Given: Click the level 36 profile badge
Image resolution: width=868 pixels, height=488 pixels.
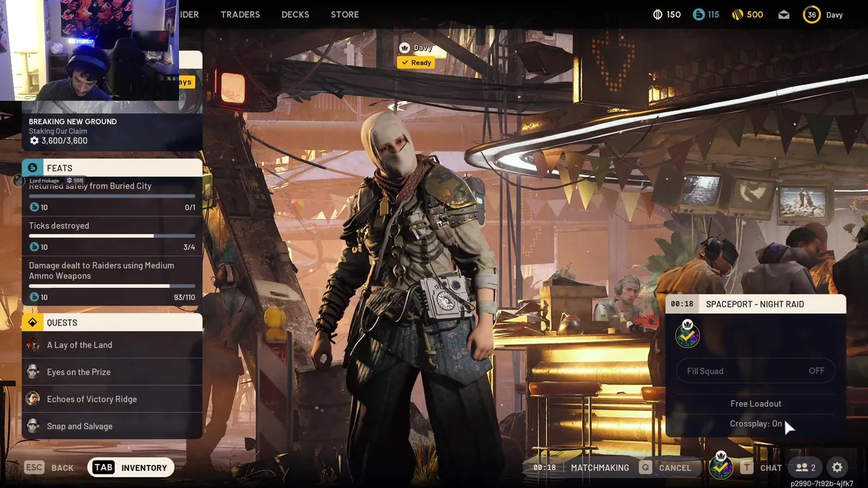Looking at the screenshot, I should 812,14.
